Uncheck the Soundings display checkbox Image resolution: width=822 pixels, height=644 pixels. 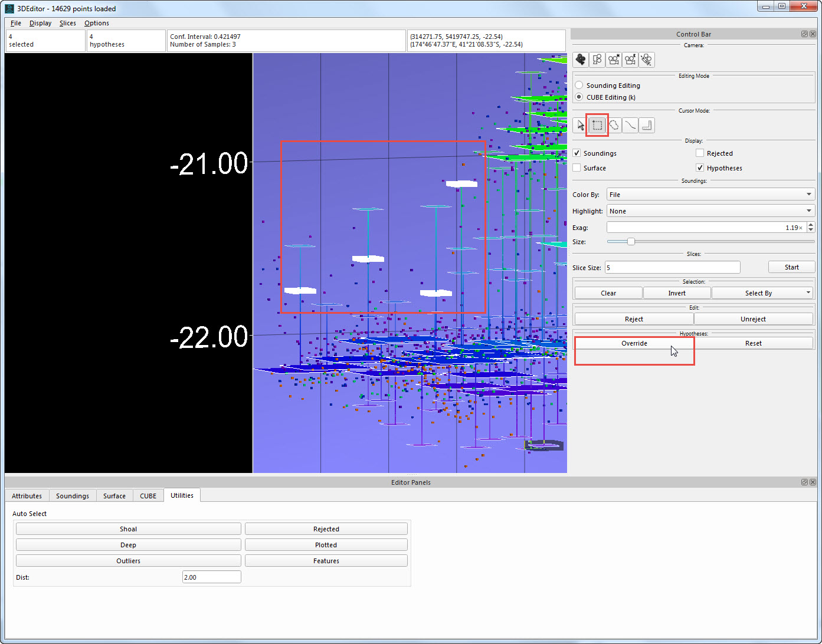577,153
